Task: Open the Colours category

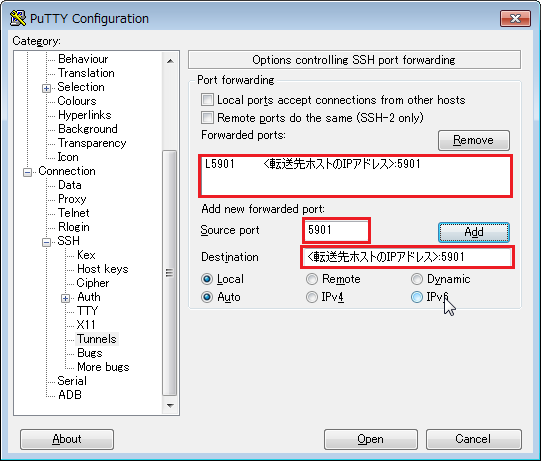Action: [x=77, y=101]
